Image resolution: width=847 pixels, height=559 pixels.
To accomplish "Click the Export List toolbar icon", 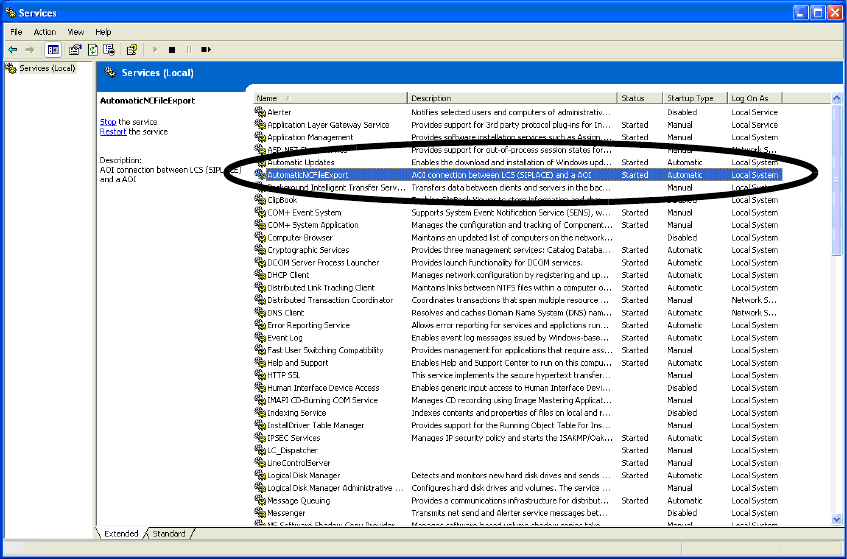I will [x=110, y=49].
